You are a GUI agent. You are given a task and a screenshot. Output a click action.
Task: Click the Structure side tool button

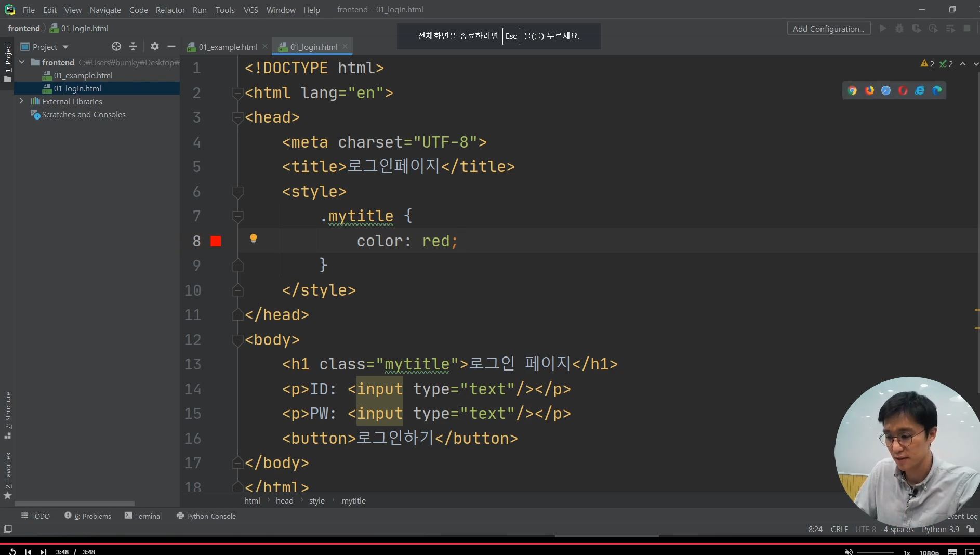(8, 415)
